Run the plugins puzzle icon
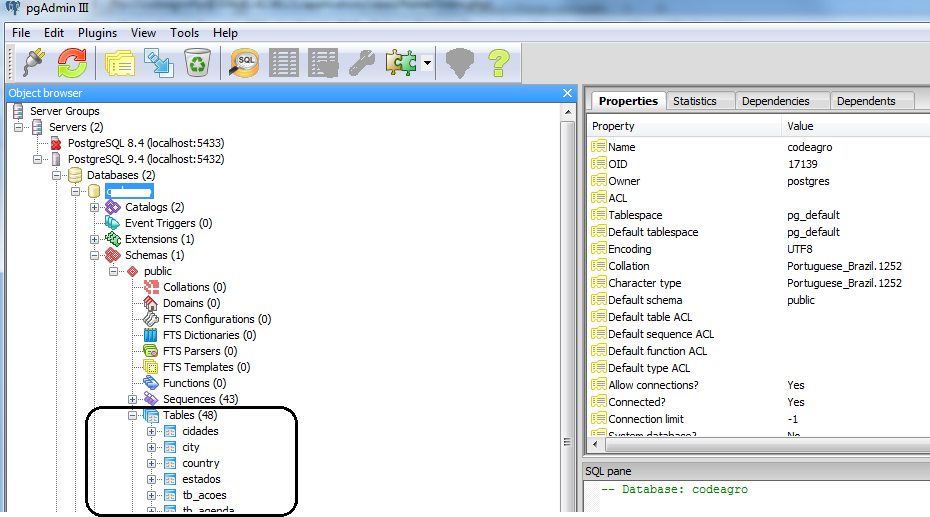The height and width of the screenshot is (517, 930). (x=401, y=63)
